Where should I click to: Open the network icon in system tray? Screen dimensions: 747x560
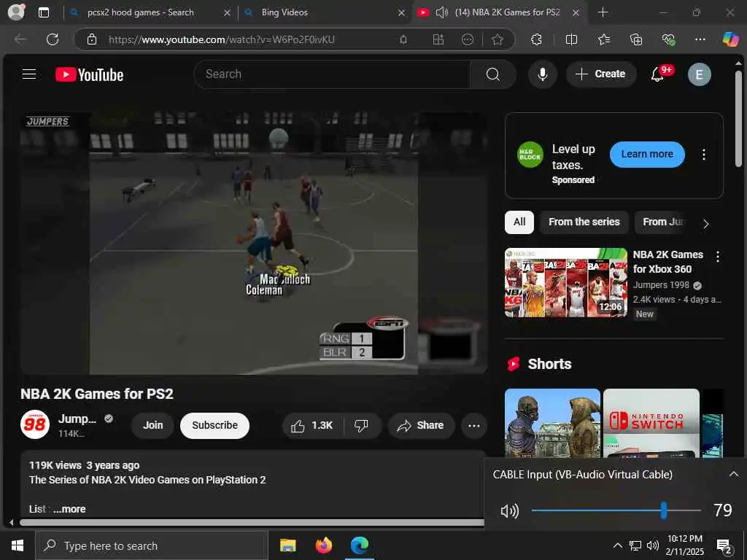pyautogui.click(x=635, y=545)
